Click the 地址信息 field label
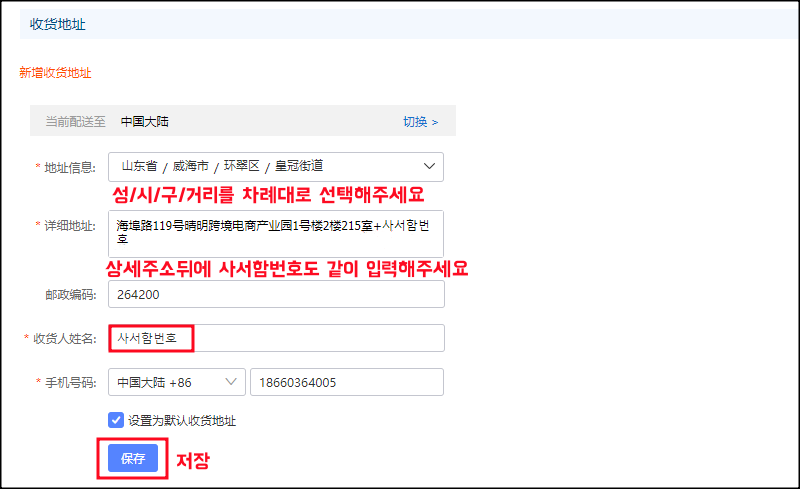 click(x=70, y=167)
